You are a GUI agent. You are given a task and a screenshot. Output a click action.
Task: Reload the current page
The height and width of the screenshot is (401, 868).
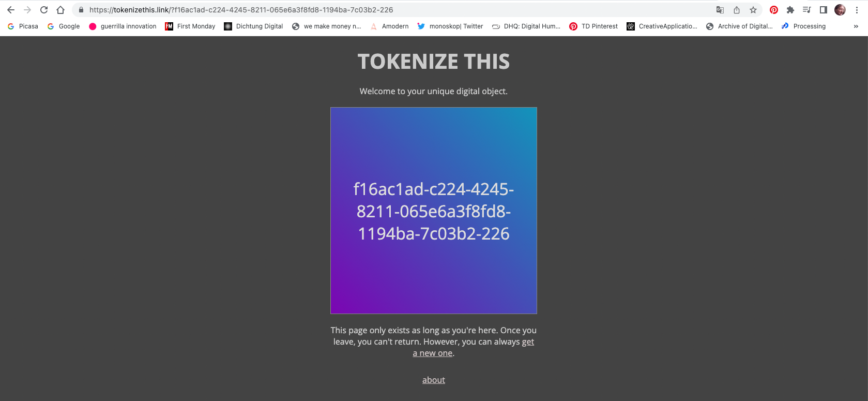coord(44,10)
